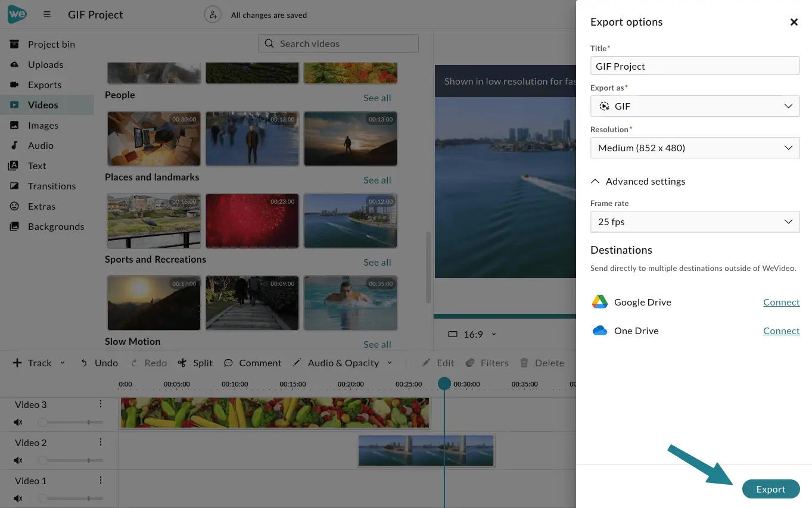The height and width of the screenshot is (508, 812).
Task: Connect Google Drive destination
Action: (781, 302)
